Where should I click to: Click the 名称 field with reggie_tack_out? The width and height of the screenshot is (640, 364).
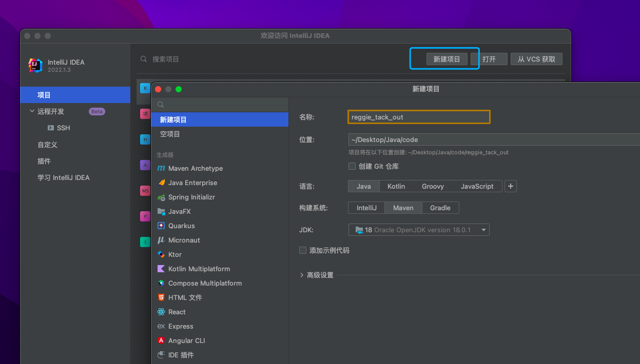(x=419, y=117)
